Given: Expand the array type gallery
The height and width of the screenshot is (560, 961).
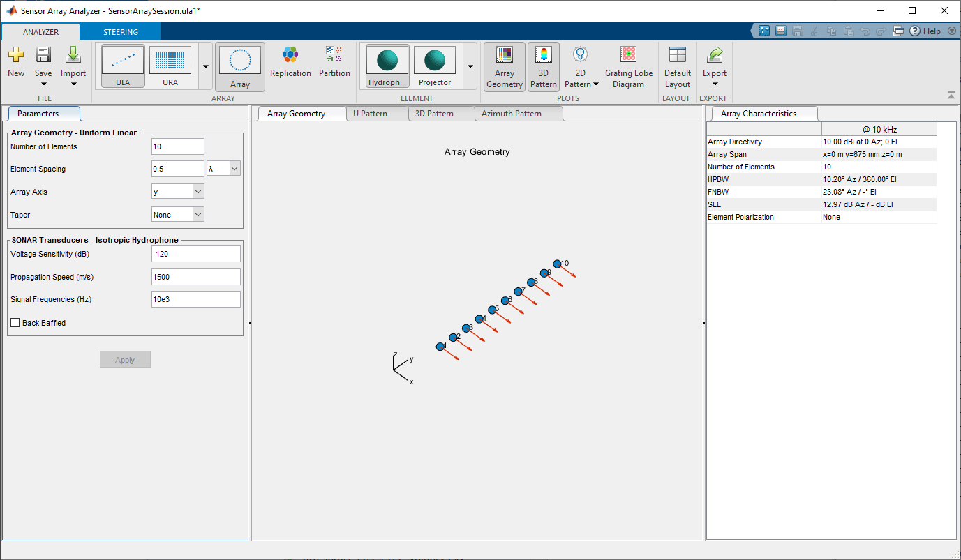Looking at the screenshot, I should point(206,66).
